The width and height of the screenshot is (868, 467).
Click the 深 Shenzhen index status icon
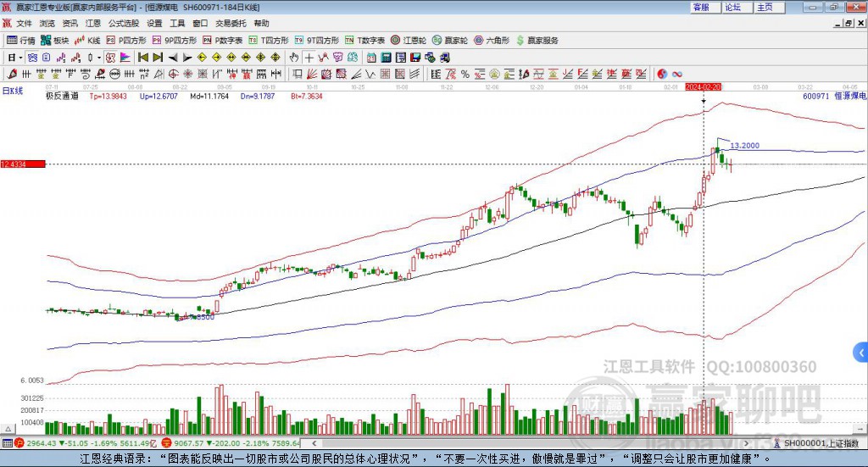pos(167,443)
